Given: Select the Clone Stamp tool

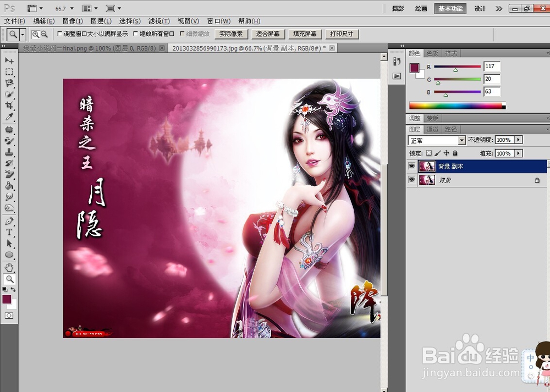Looking at the screenshot, I should pos(9,152).
